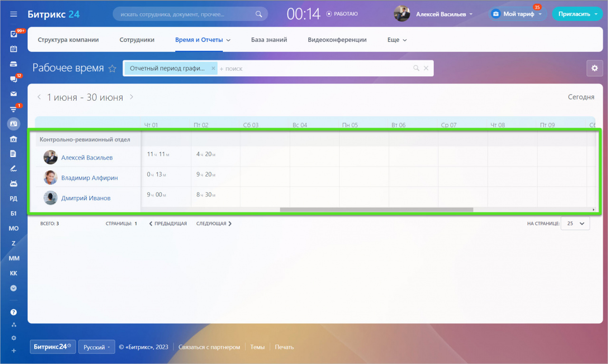Go to previous month arrow
Viewport: 608px width, 364px height.
(39, 97)
